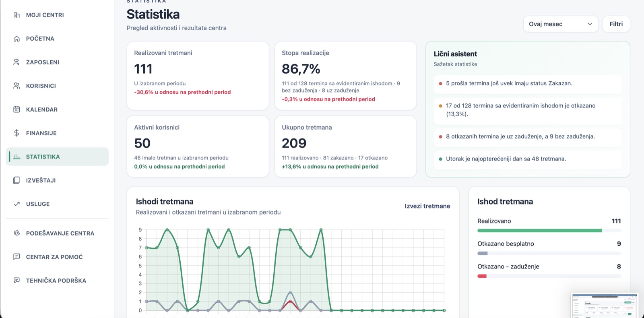Select the '5 prošla termina' assistant note
The image size is (644, 318).
tap(528, 84)
